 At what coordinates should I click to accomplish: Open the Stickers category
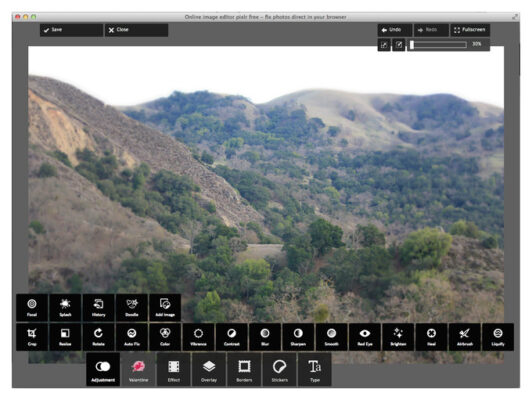coord(280,369)
